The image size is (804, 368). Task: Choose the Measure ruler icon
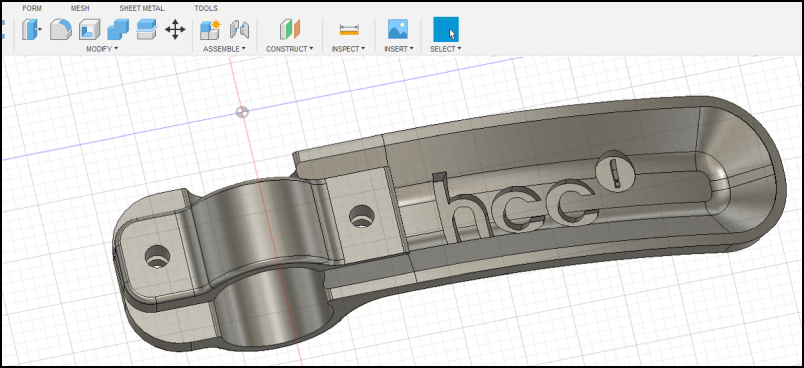tap(349, 30)
